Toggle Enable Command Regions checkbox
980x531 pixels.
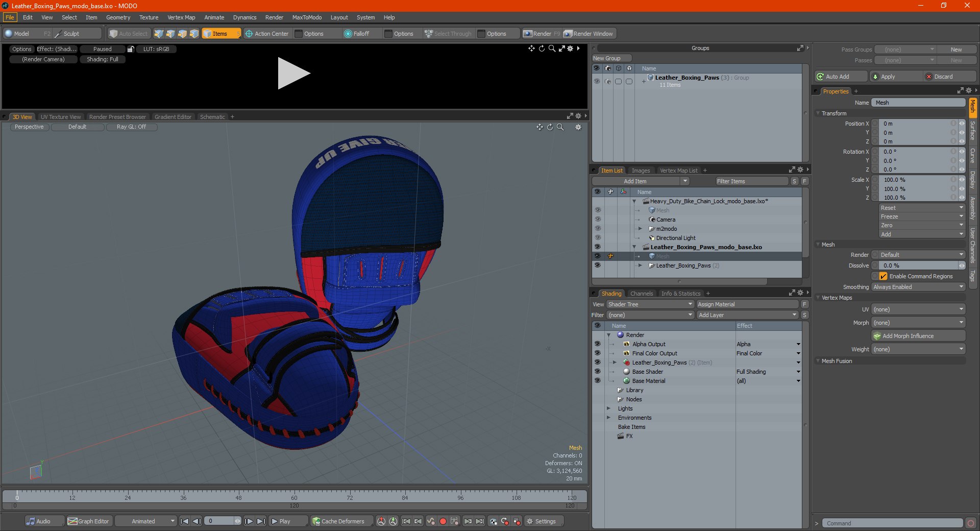883,276
